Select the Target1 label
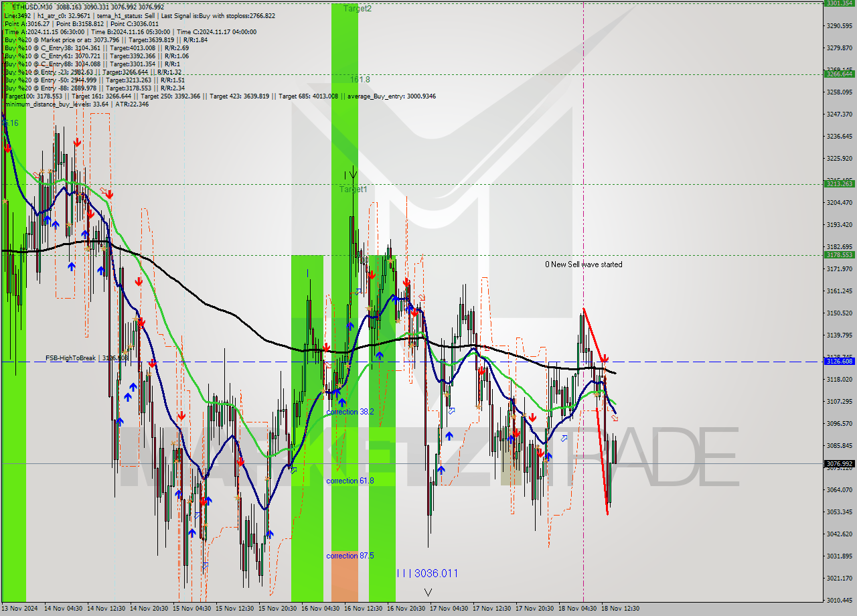The height and width of the screenshot is (616, 857). [x=353, y=189]
